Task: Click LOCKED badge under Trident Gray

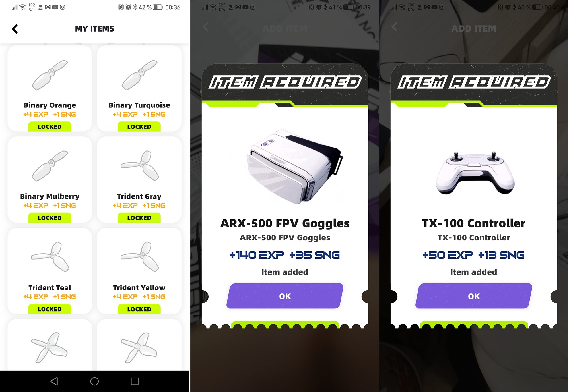Action: [139, 218]
